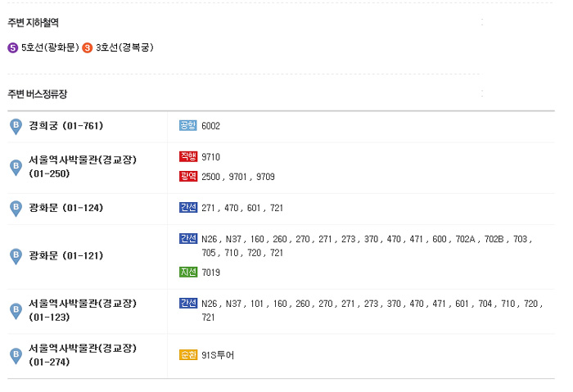The height and width of the screenshot is (392, 573).
Task: Select branch bus 7019
Action: coord(211,273)
